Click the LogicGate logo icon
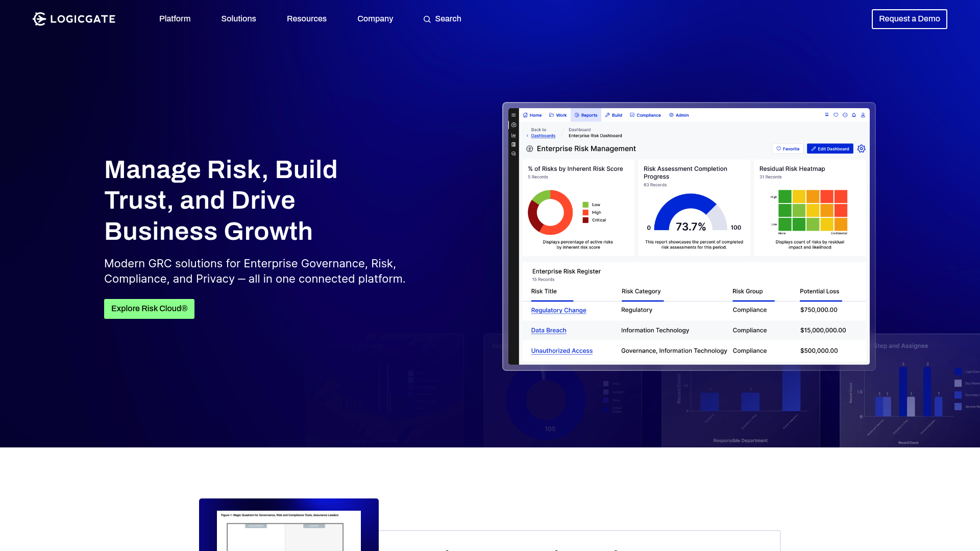 [x=38, y=19]
